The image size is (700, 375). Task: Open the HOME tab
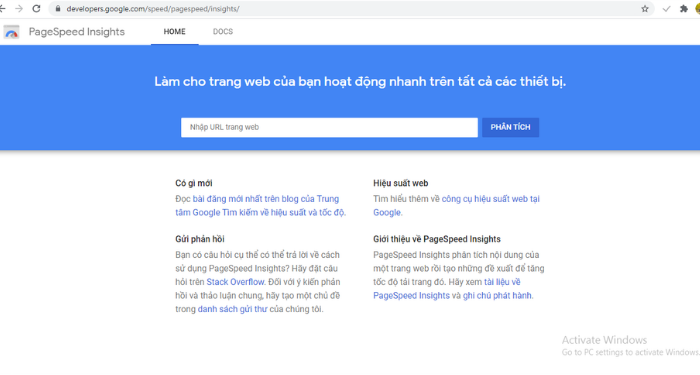click(x=175, y=32)
